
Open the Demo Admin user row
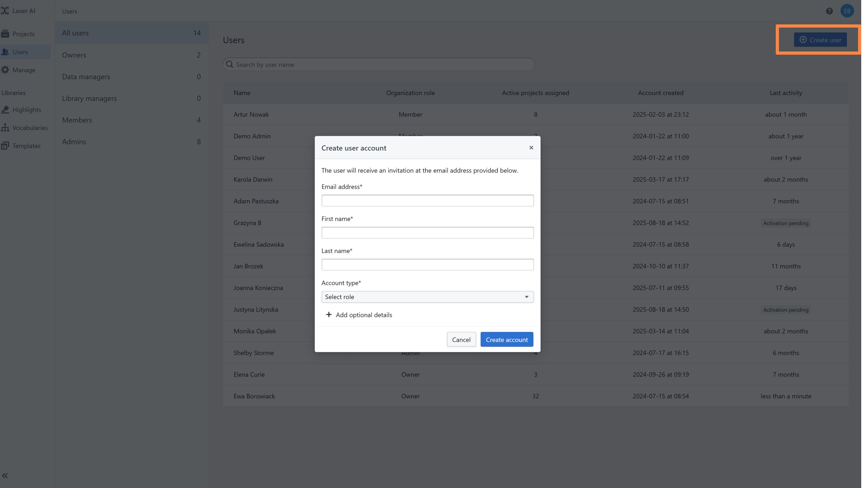[x=535, y=136]
